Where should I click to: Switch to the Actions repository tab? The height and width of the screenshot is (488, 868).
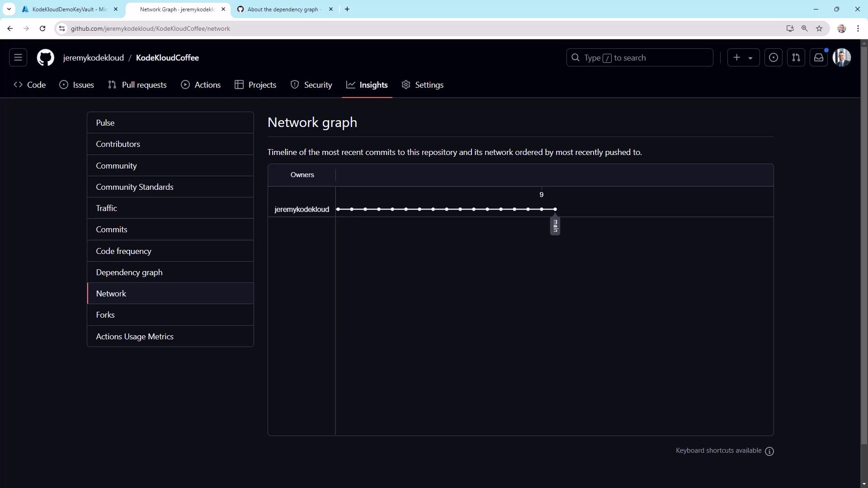(201, 84)
